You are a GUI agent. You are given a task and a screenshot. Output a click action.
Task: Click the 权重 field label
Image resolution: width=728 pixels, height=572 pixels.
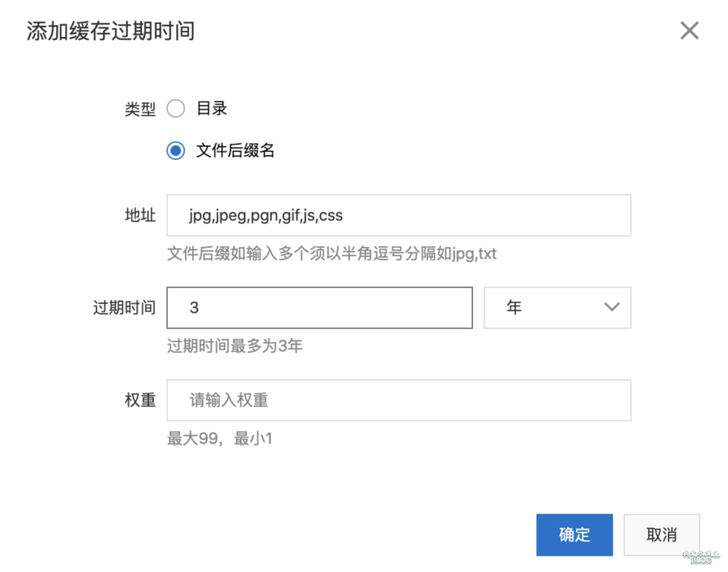pyautogui.click(x=139, y=400)
